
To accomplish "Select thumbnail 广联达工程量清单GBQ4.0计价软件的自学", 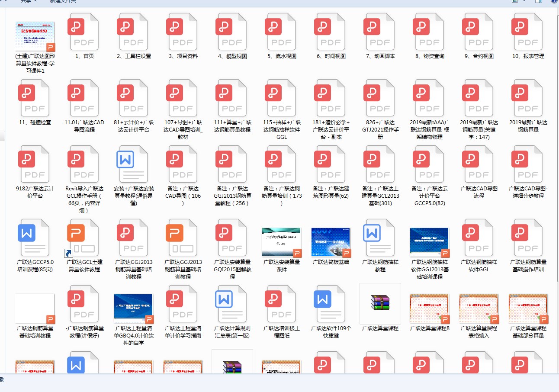I will point(134,308).
